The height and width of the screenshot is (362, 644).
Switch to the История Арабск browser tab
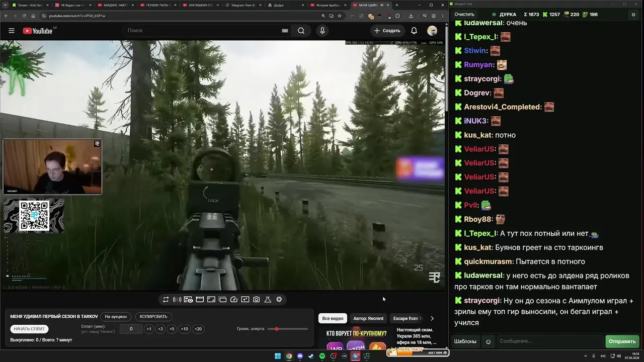pos(327,5)
